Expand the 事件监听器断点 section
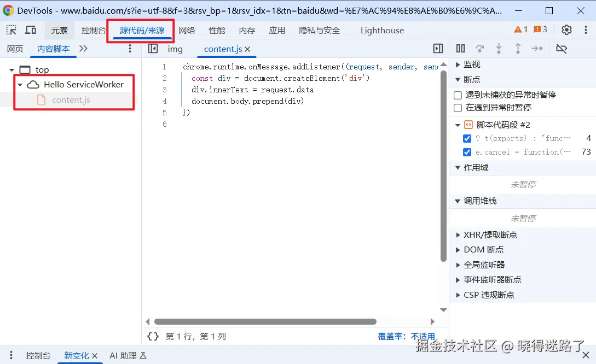This screenshot has width=596, height=364. click(458, 280)
